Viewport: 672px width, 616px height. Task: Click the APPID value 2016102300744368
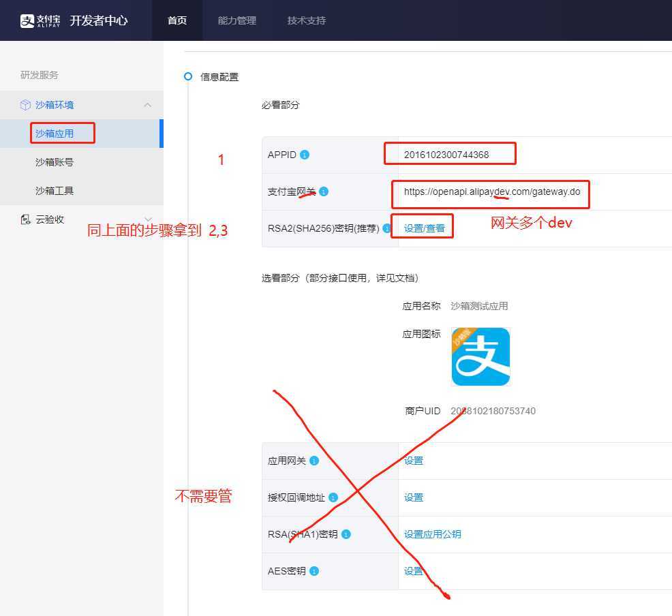click(x=446, y=155)
